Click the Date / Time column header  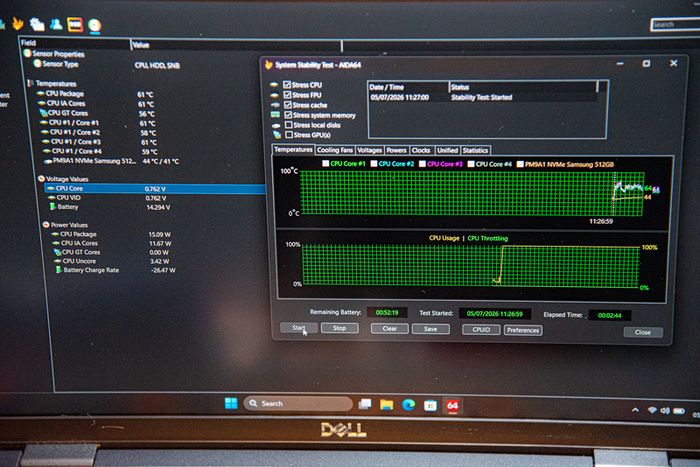[x=408, y=87]
